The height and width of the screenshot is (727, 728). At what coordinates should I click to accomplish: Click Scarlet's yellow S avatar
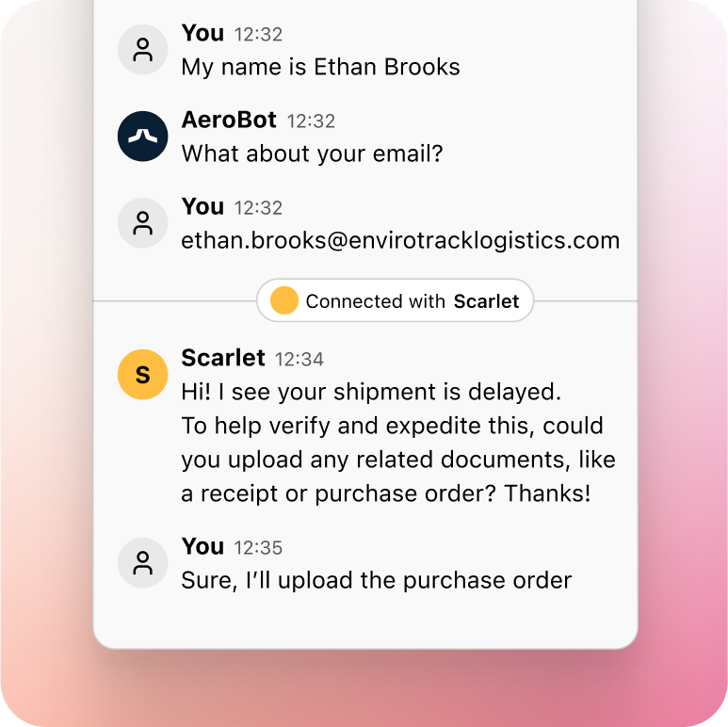tap(142, 374)
